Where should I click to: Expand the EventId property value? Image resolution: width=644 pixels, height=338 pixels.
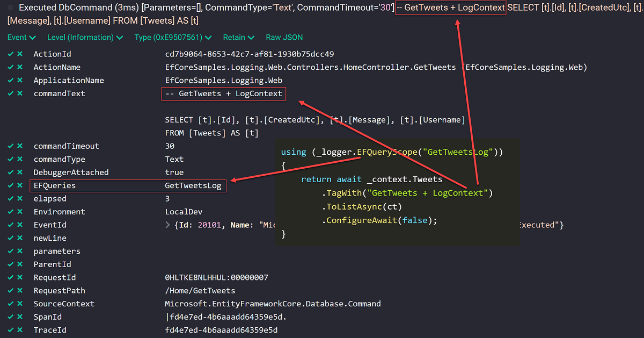tap(167, 225)
